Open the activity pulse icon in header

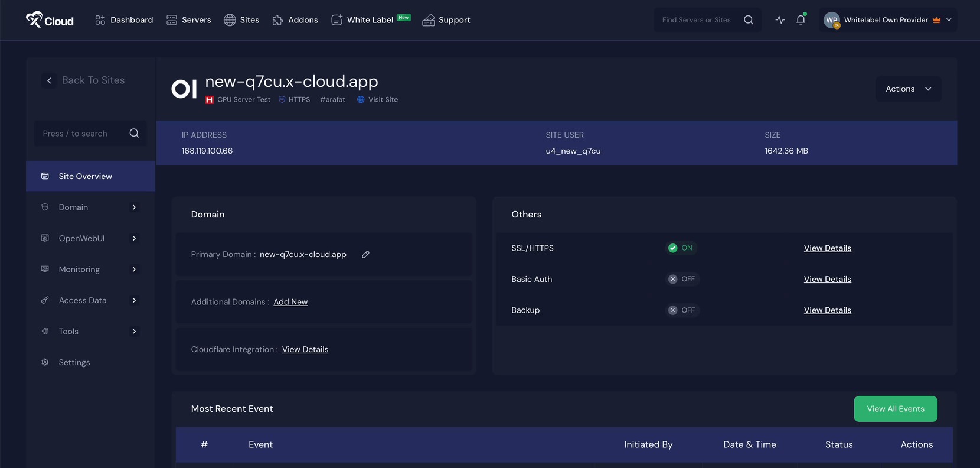coord(780,20)
